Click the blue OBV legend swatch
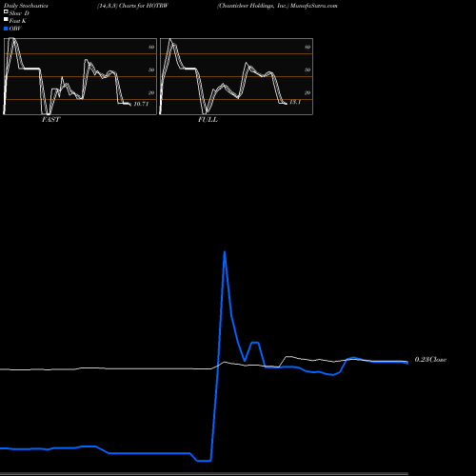 tap(6, 29)
